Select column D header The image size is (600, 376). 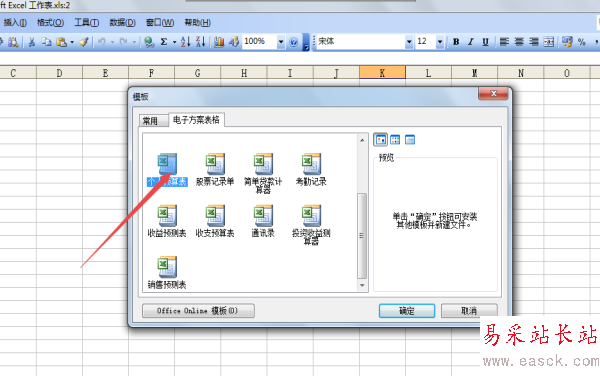(59, 73)
